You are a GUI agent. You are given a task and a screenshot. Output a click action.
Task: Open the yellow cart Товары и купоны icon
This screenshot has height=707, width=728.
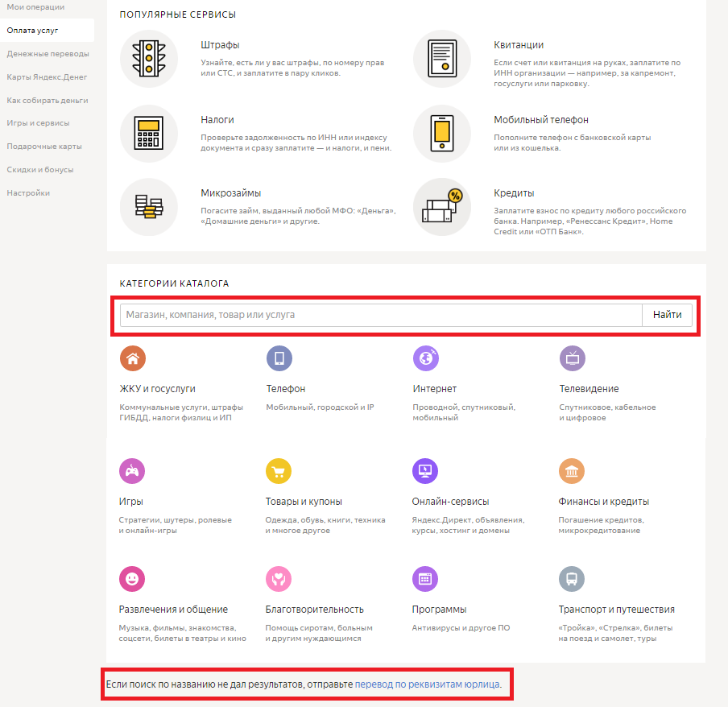click(x=279, y=471)
